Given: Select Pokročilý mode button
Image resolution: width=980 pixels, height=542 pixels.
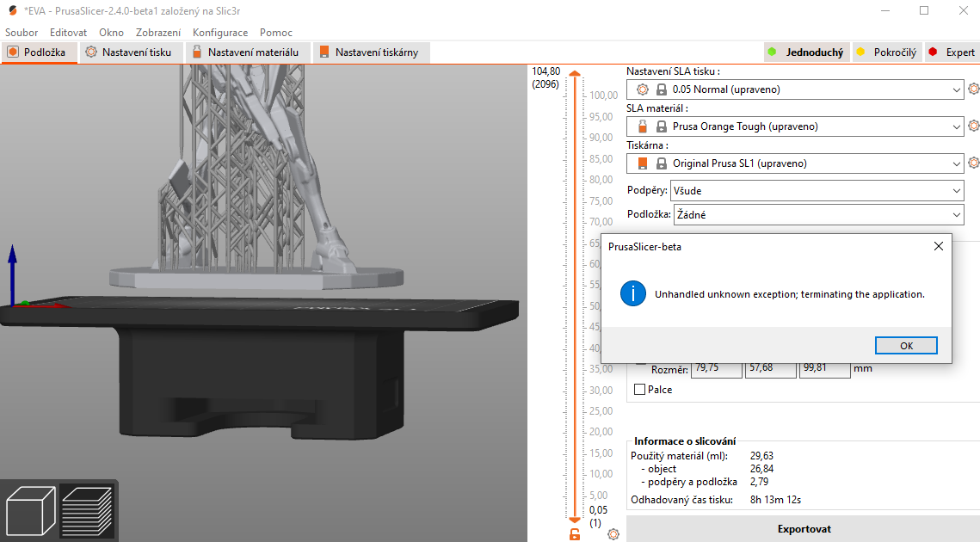Looking at the screenshot, I should coord(885,52).
